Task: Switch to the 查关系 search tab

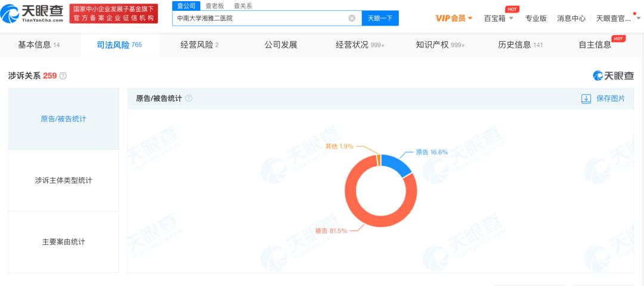Action: click(x=243, y=6)
